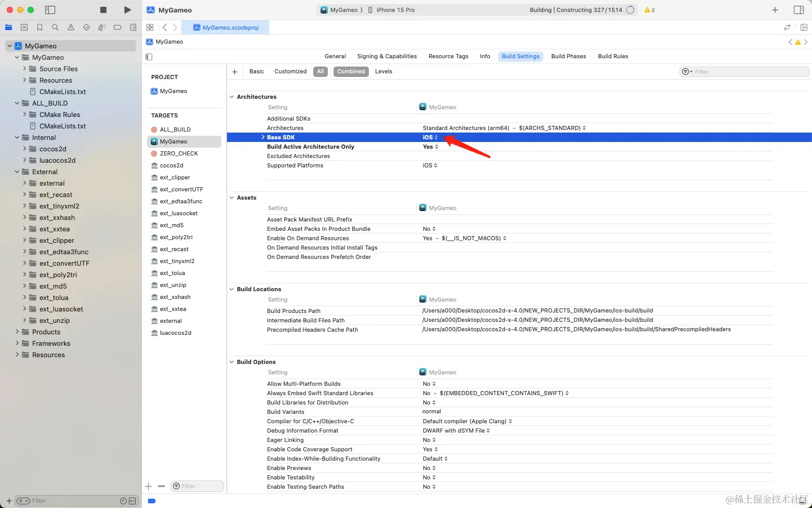Open the issue navigator

tap(71, 27)
